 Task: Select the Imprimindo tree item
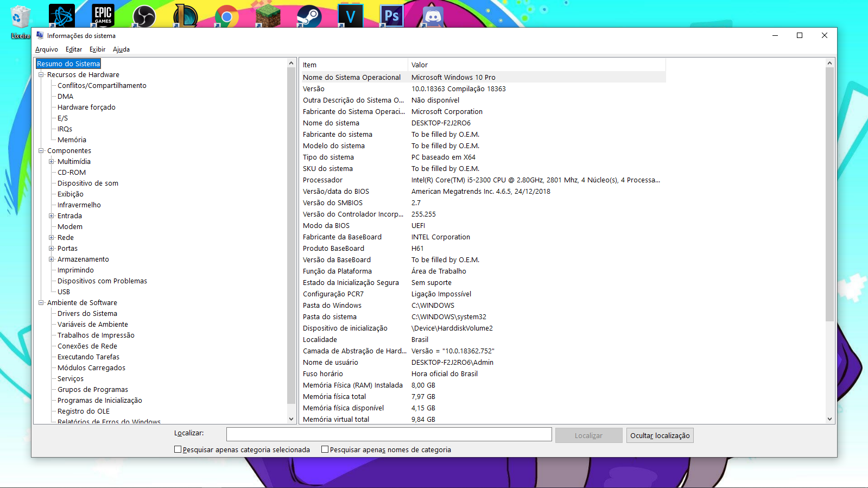[x=75, y=270]
